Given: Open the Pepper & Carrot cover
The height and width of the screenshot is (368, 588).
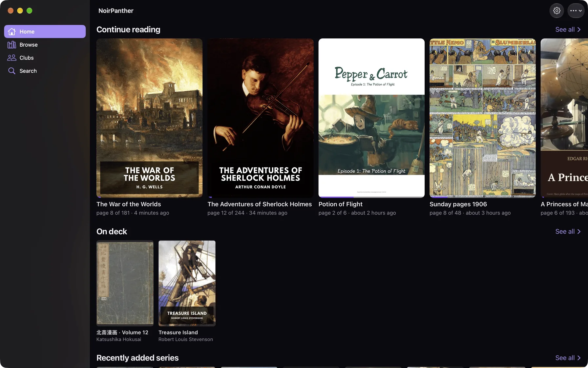Looking at the screenshot, I should tap(371, 118).
